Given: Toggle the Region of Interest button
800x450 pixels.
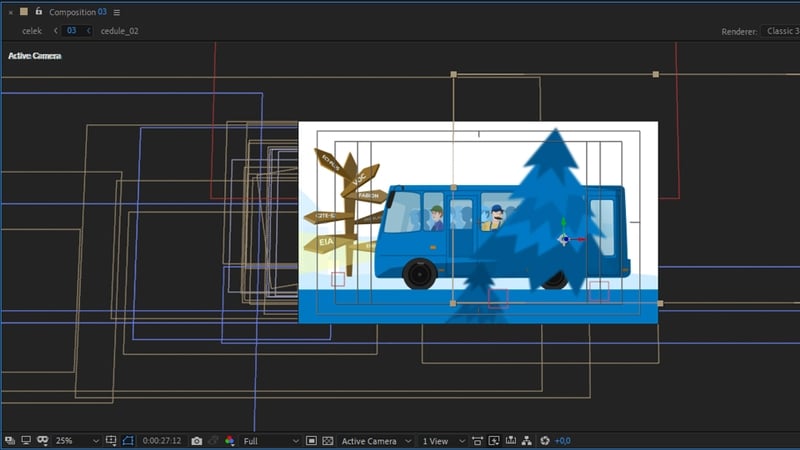Looking at the screenshot, I should pos(312,441).
